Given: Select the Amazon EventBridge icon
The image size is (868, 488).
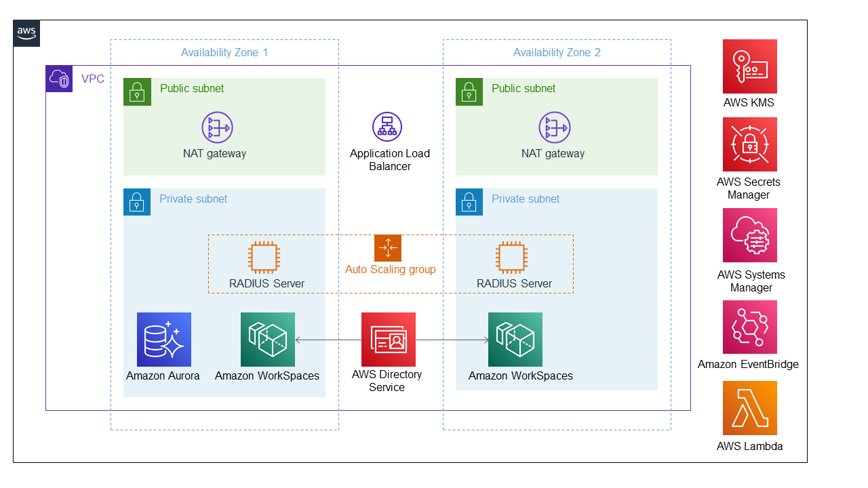Looking at the screenshot, I should [749, 327].
